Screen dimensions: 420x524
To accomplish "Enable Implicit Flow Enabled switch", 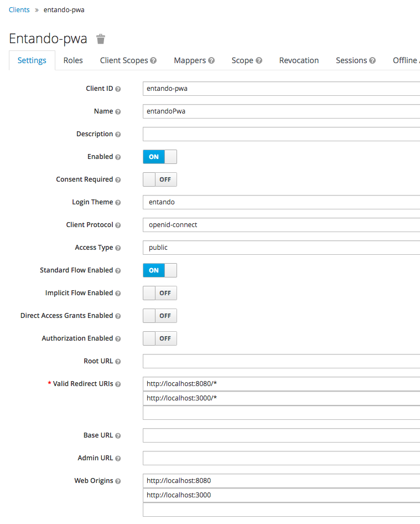I will (160, 293).
